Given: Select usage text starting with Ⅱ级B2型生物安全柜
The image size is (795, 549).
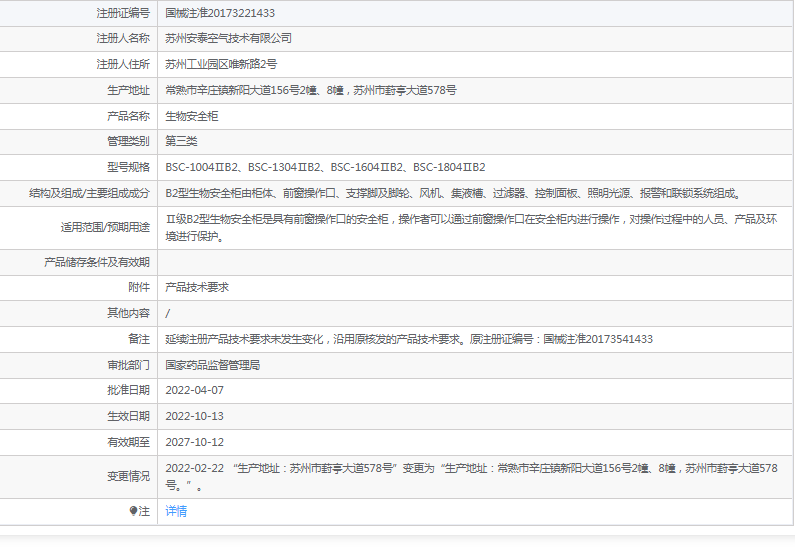Looking at the screenshot, I should click(x=471, y=228).
